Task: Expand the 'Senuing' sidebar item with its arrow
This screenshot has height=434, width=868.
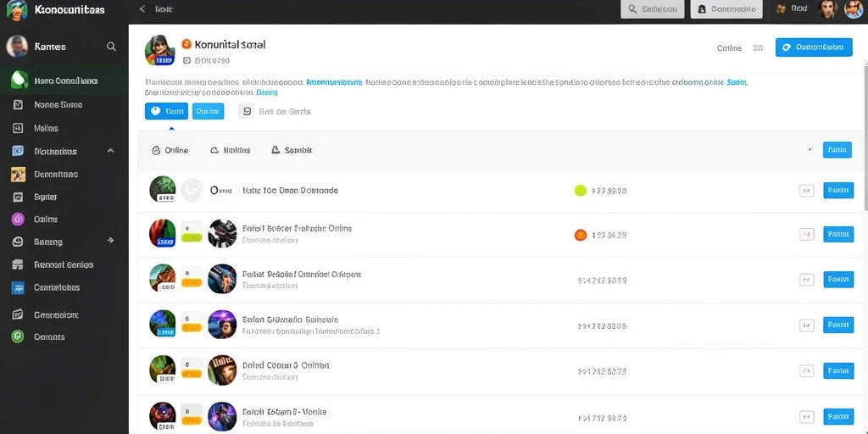Action: point(111,240)
